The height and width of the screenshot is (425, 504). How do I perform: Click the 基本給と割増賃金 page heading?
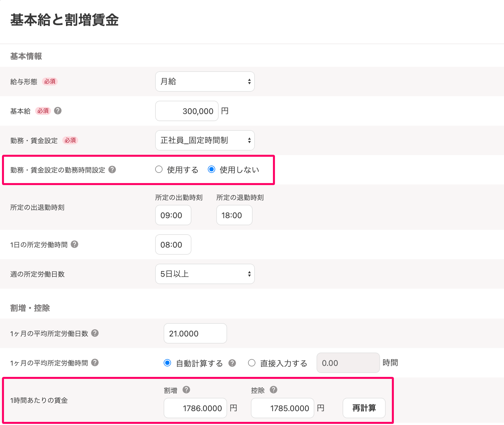point(65,20)
